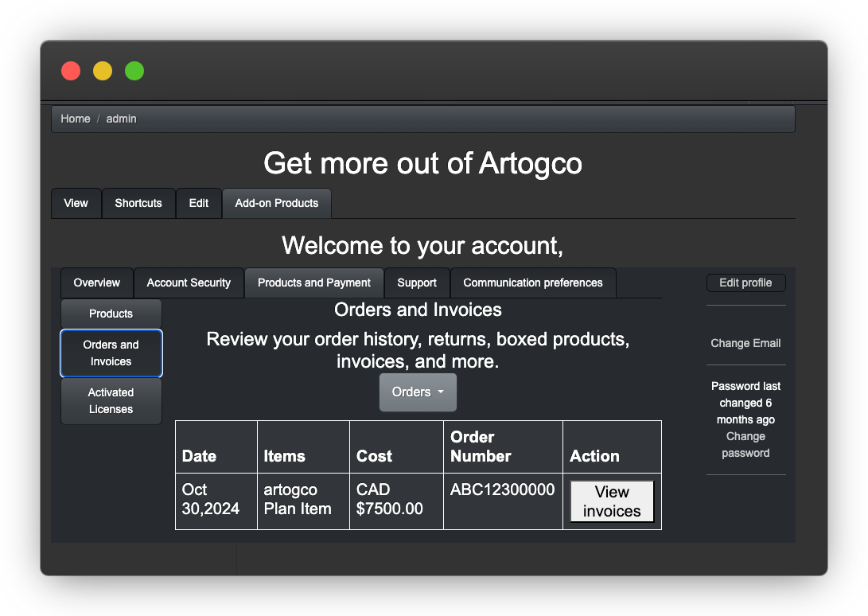Select Products in the side menu
Image resolution: width=868 pixels, height=616 pixels.
[x=111, y=314]
